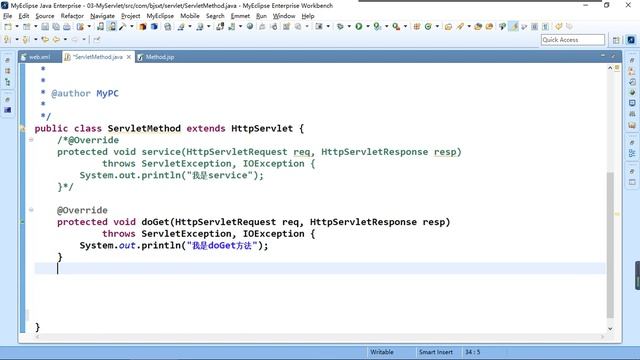
Task: Click the orange package cube icon
Action: [142, 27]
